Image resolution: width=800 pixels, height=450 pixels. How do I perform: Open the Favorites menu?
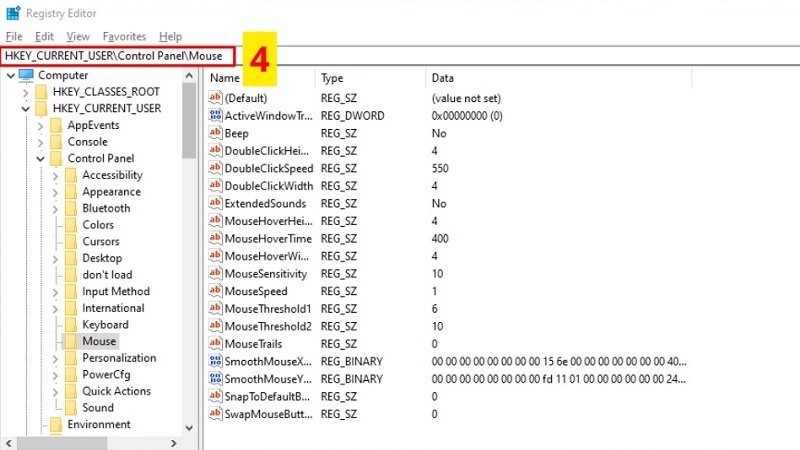click(124, 37)
